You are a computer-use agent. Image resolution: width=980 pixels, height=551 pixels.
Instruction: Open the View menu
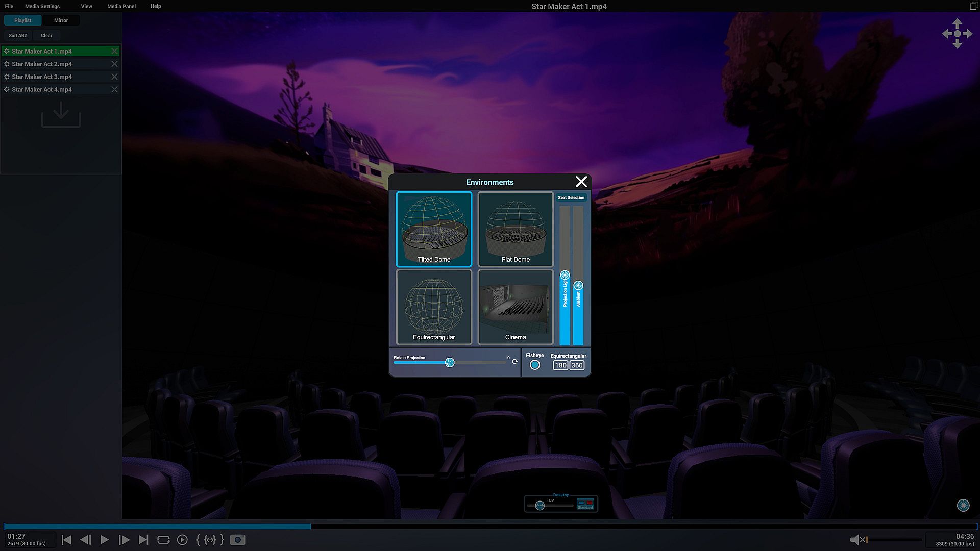coord(86,6)
